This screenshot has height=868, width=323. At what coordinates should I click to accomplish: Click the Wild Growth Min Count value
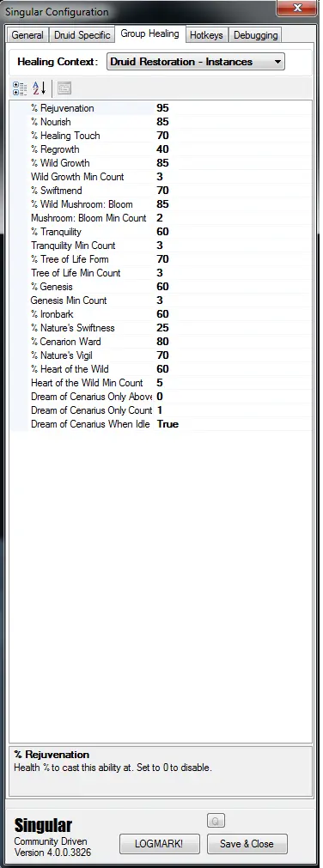click(x=234, y=177)
